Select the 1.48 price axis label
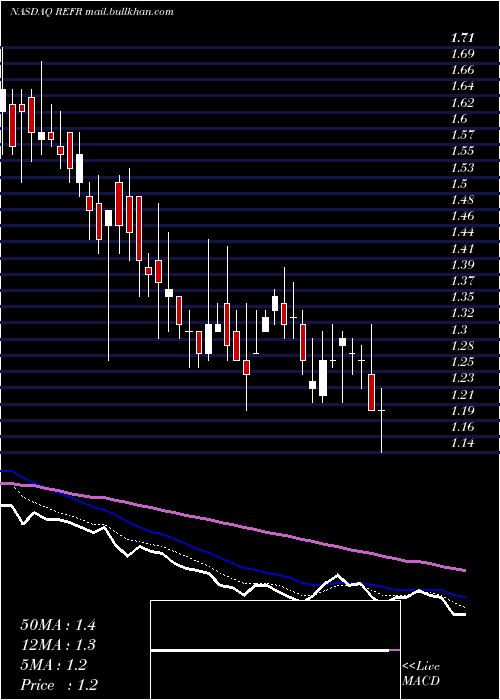Image resolution: width=500 pixels, height=700 pixels. coord(462,199)
